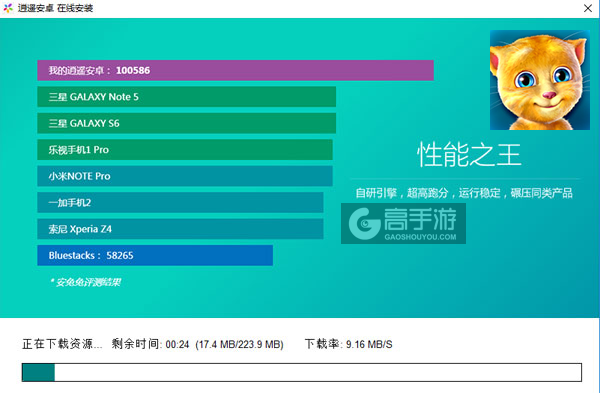600x393 pixels.
Task: Select the 三星 GALAXY Note 5 bar
Action: [x=187, y=97]
